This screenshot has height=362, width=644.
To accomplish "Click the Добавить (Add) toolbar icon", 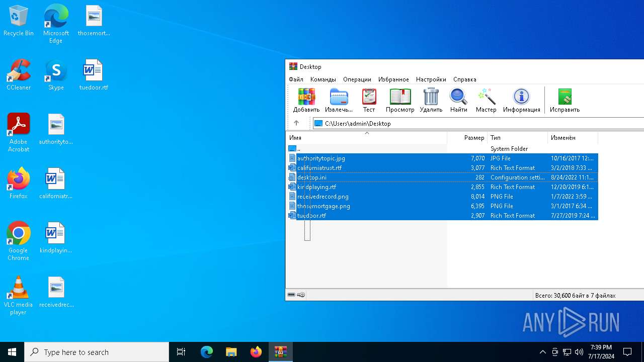I will pyautogui.click(x=306, y=100).
